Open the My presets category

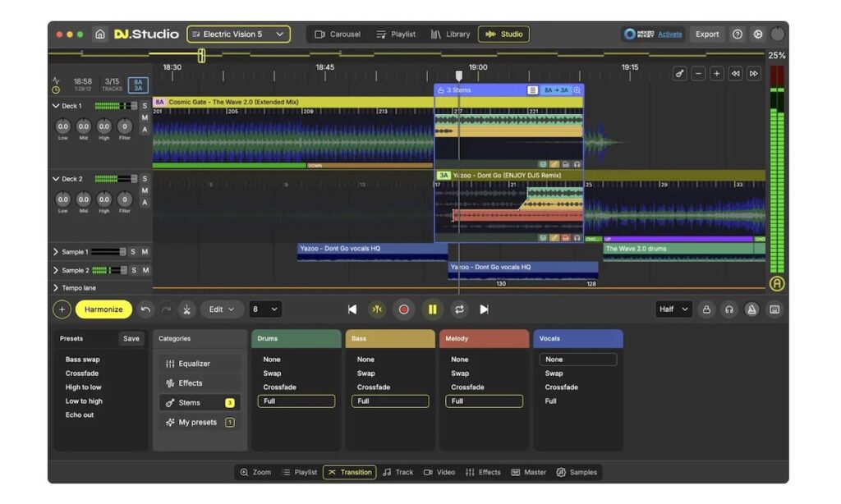pyautogui.click(x=200, y=423)
